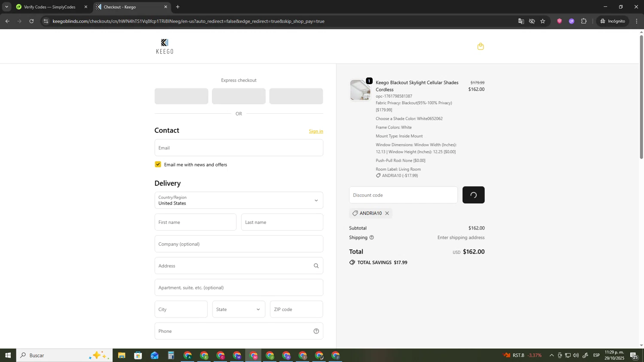Close the Verify Codes — SimplyCodes tab
The width and height of the screenshot is (644, 362).
click(x=86, y=7)
